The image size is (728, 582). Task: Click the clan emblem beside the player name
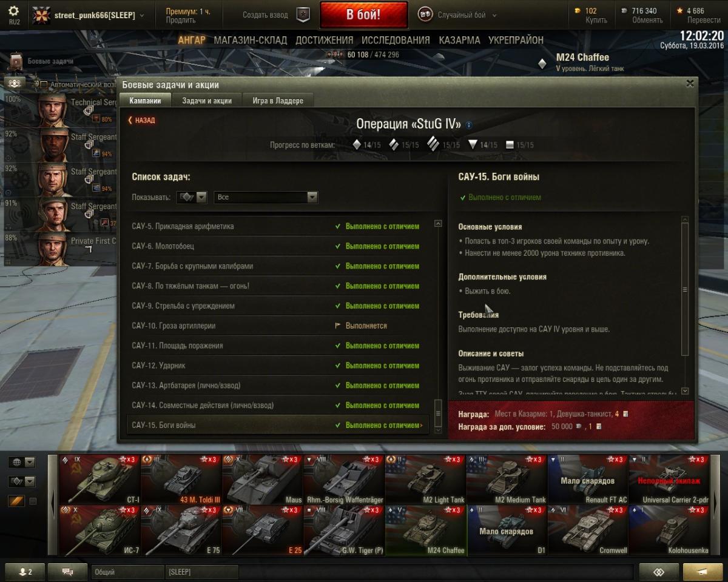coord(41,15)
